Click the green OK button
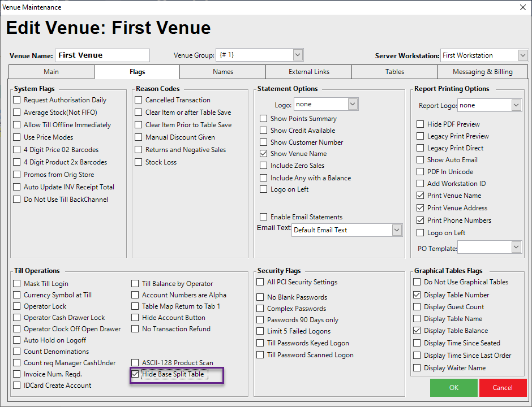This screenshot has height=407, width=532. [453, 388]
